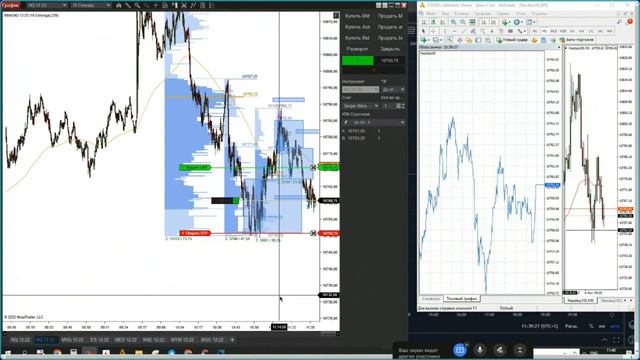Image resolution: width=640 pixels, height=360 pixels.
Task: Switch to ES 12-22 chart tab
Action: pos(99,340)
